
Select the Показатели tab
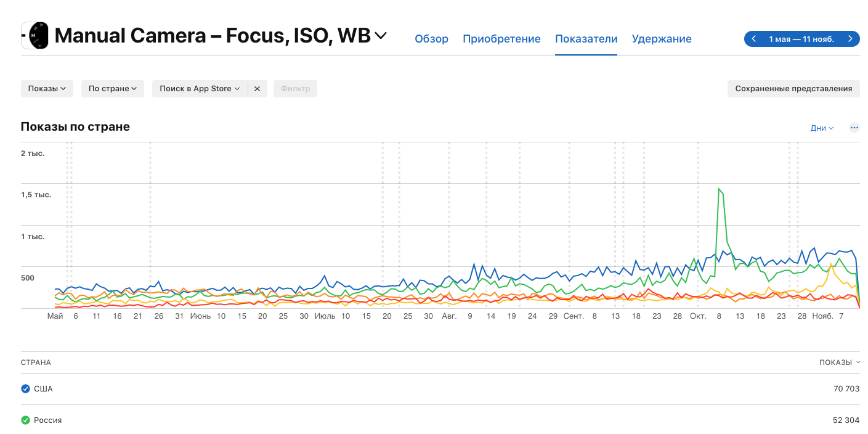click(x=586, y=39)
